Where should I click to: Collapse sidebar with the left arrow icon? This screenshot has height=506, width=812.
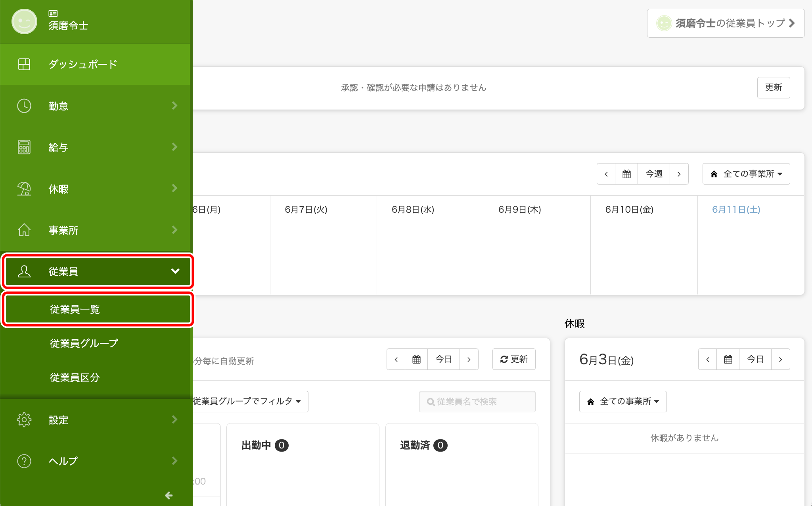point(169,495)
